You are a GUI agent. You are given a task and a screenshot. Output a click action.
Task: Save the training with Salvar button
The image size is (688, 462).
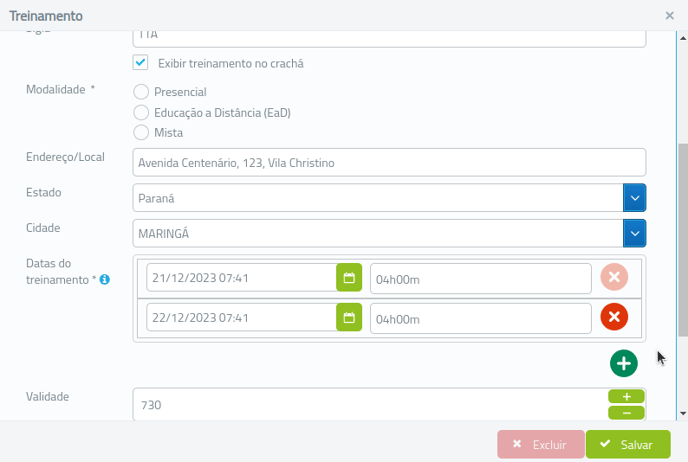(628, 444)
